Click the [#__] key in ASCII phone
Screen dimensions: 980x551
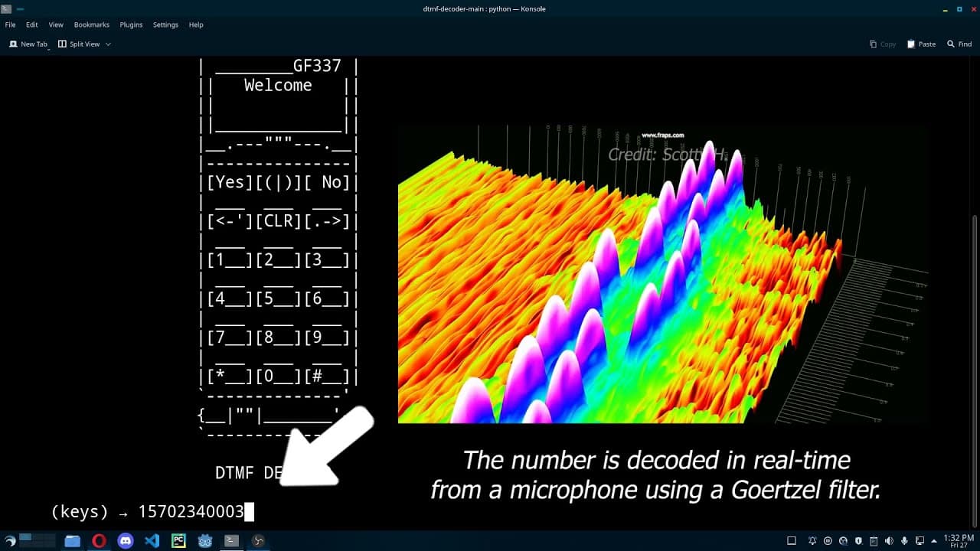326,377
